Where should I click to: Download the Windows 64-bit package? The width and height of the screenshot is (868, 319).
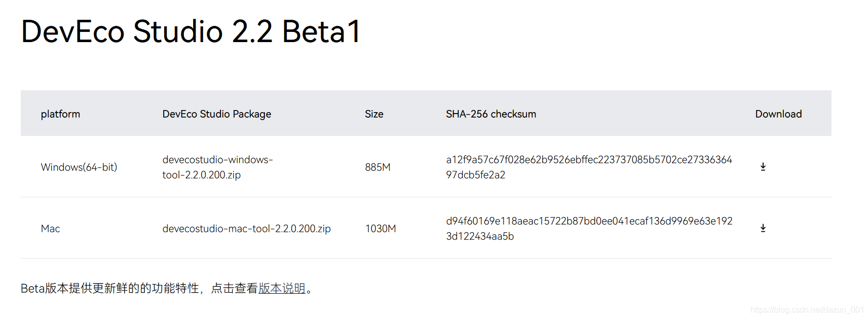click(763, 167)
